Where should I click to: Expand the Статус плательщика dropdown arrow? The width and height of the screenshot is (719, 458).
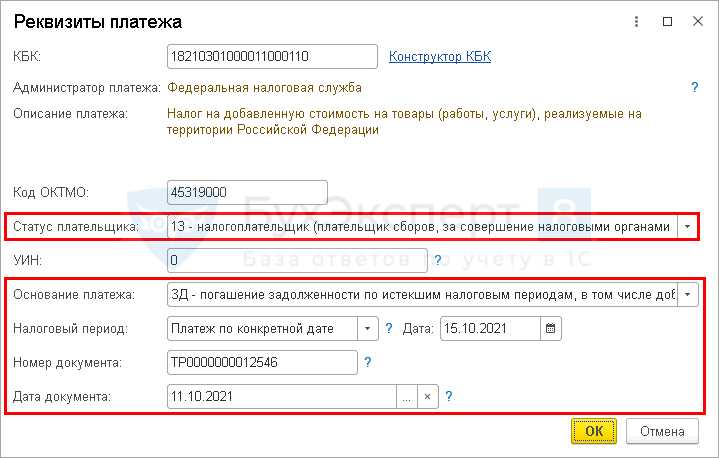pos(687,226)
